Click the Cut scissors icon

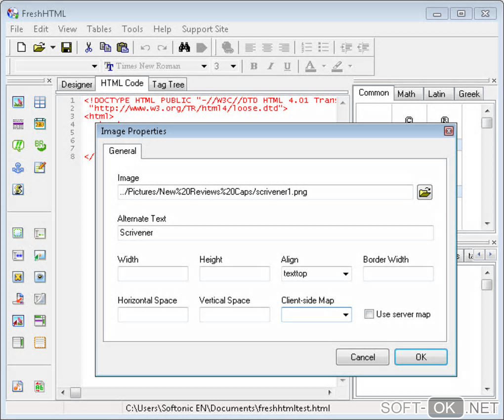click(x=88, y=47)
